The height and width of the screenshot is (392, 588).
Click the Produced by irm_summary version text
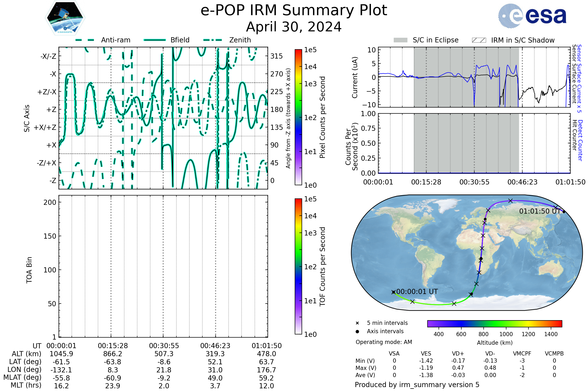tap(417, 385)
